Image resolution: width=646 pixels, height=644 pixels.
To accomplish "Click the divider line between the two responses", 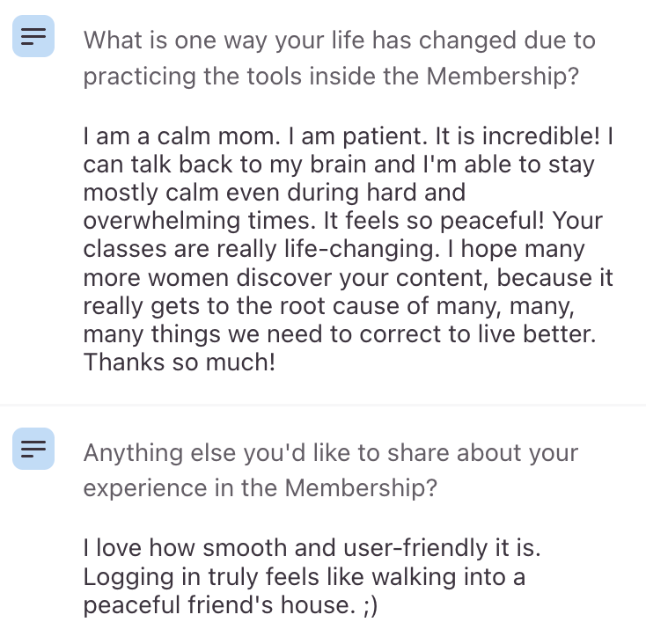I will 323,405.
